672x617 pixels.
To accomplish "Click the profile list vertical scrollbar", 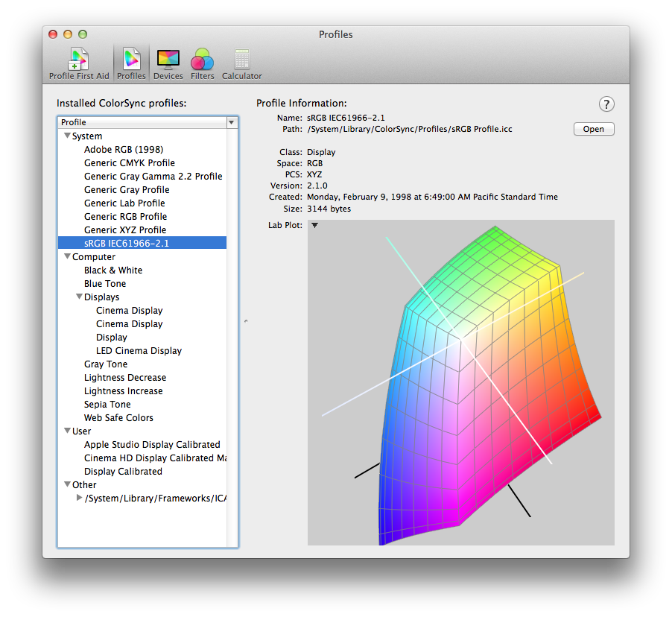I will (232, 335).
